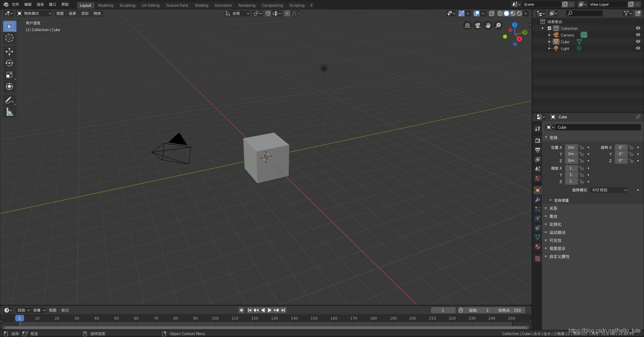The height and width of the screenshot is (337, 644).
Task: Open the World properties tab
Action: click(x=538, y=178)
